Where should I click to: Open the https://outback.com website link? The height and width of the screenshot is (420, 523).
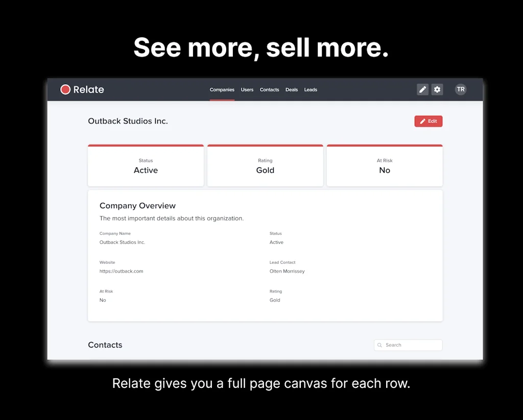pyautogui.click(x=122, y=271)
